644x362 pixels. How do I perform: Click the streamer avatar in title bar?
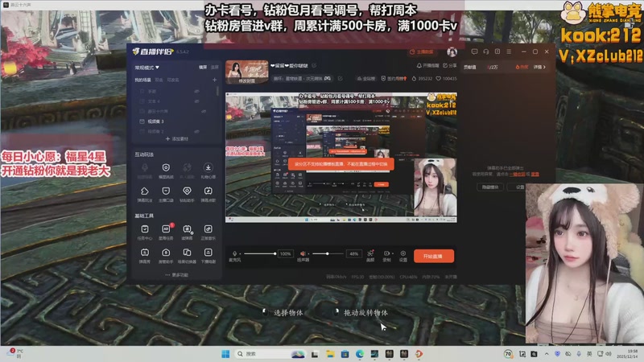pyautogui.click(x=452, y=52)
